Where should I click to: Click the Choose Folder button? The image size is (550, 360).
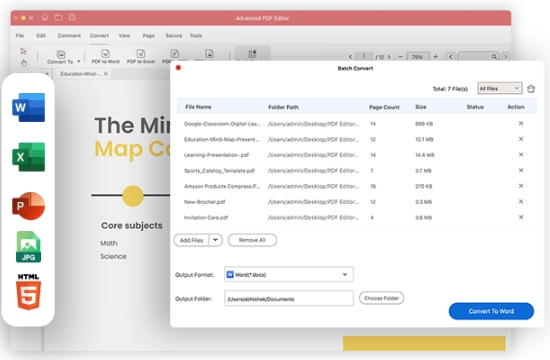[381, 298]
